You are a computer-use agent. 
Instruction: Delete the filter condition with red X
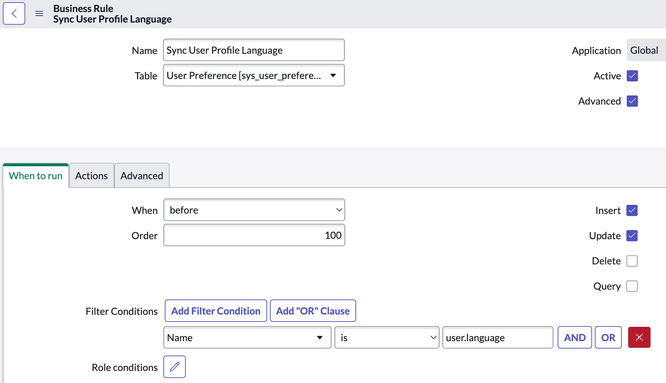click(x=639, y=338)
